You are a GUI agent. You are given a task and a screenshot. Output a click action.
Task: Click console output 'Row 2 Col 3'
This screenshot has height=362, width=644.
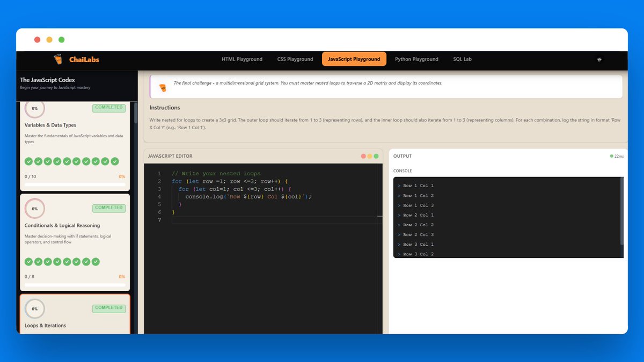point(418,235)
